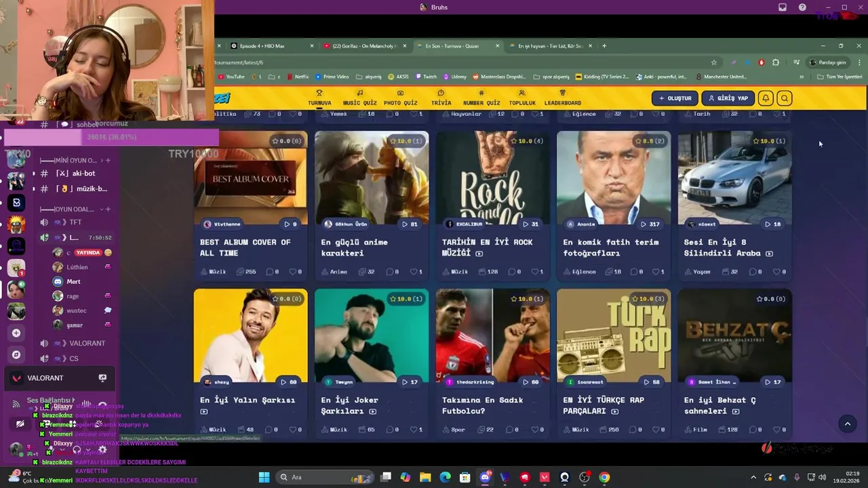Open Discord discover compass icon
868x488 pixels.
tap(16, 354)
